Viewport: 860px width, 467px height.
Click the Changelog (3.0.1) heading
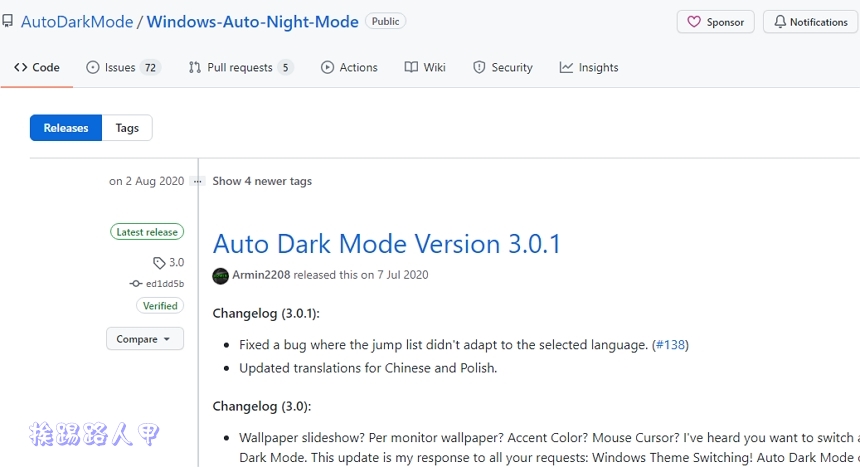(x=266, y=313)
